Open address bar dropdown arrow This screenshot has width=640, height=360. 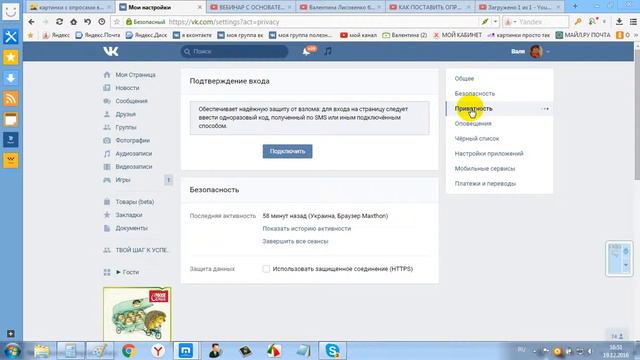tap(495, 22)
